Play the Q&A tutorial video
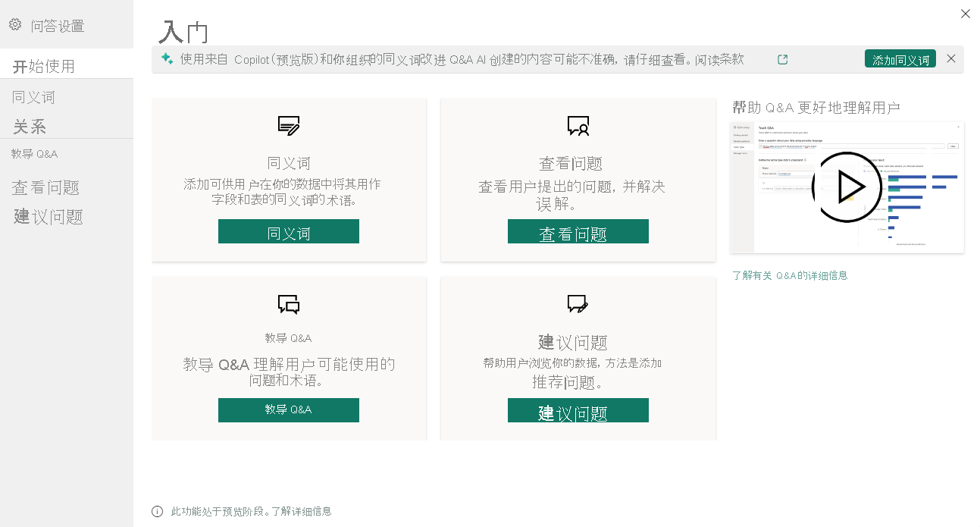The image size is (980, 527). (847, 187)
